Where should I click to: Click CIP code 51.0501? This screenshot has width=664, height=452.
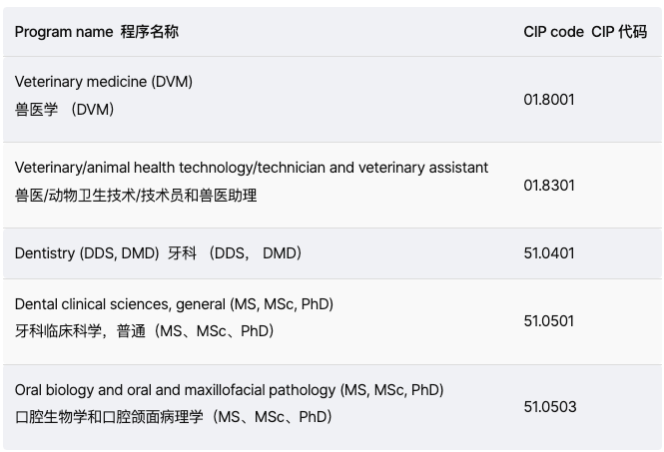(549, 321)
